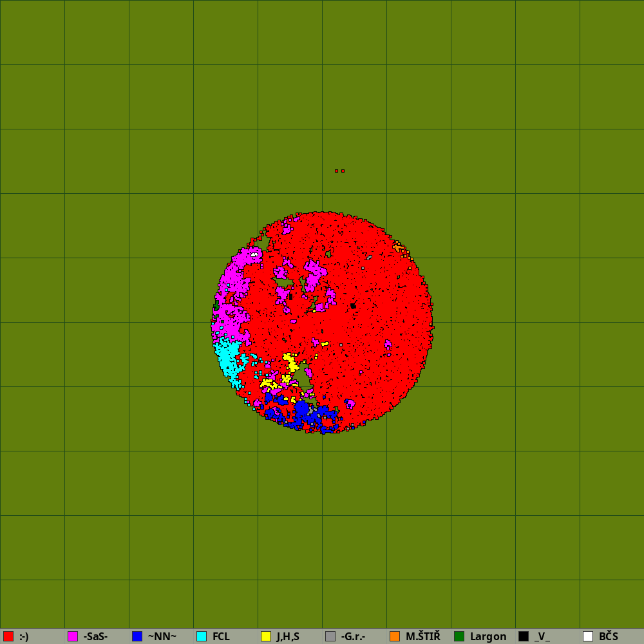This screenshot has height=644, width=644.
Task: Click the small white BČS patch in magenta area
Action: point(254,254)
